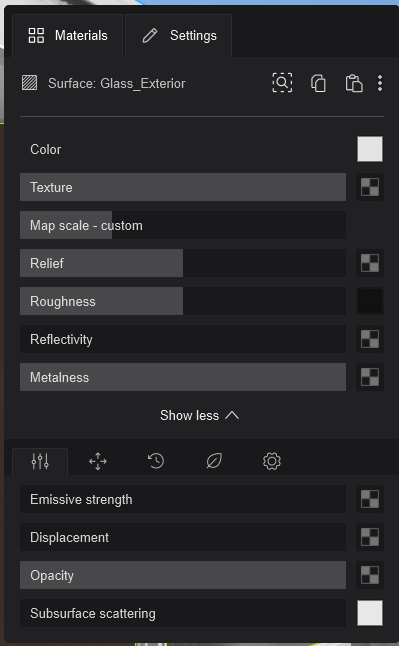Viewport: 399px width, 646px height.
Task: Toggle the Opacity map checker button
Action: [370, 575]
